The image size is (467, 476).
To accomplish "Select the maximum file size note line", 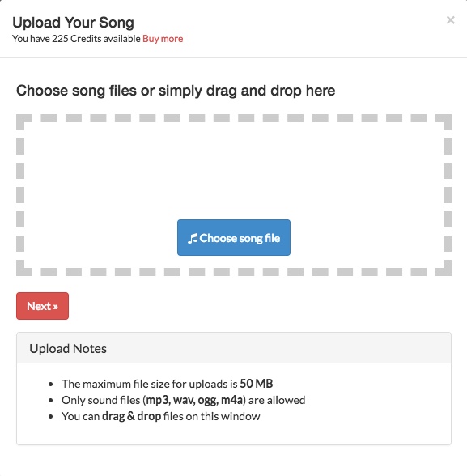I will click(168, 384).
